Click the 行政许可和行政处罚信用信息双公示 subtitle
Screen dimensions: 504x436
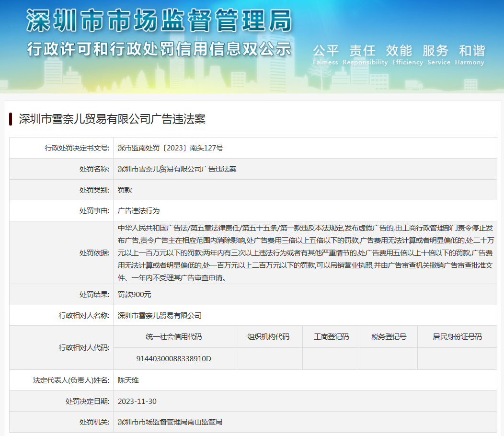[x=159, y=49]
